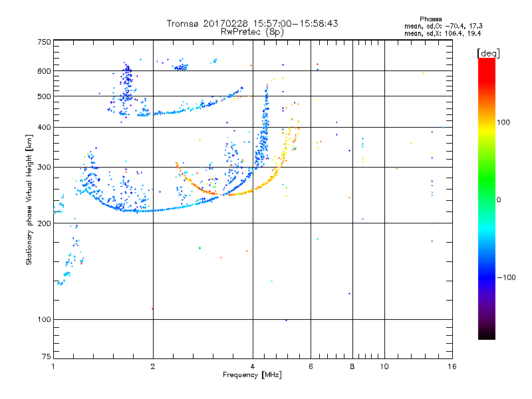Click the x-axis tick label '10'
This screenshot has width=532, height=399.
384,366
